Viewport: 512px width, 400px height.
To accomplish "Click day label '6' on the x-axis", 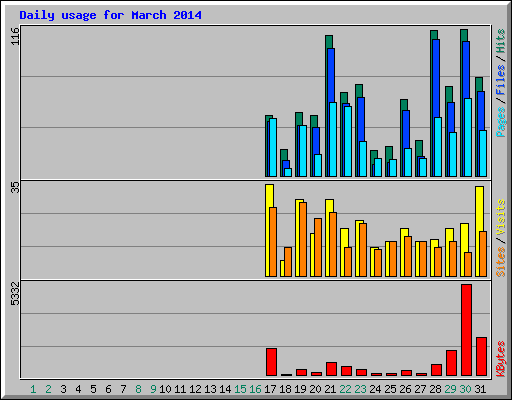I will [108, 389].
